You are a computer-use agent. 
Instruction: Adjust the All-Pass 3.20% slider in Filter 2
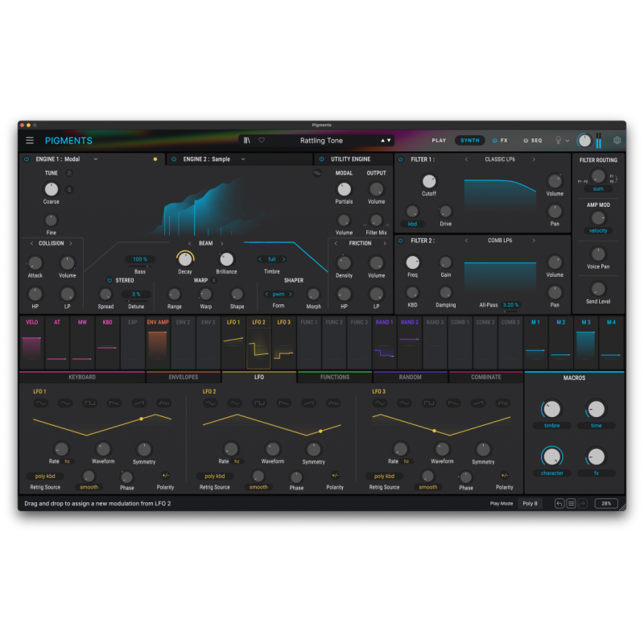coord(512,305)
